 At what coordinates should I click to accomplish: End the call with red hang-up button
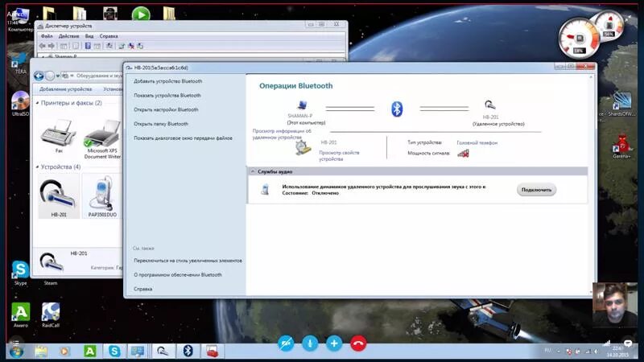tap(358, 343)
